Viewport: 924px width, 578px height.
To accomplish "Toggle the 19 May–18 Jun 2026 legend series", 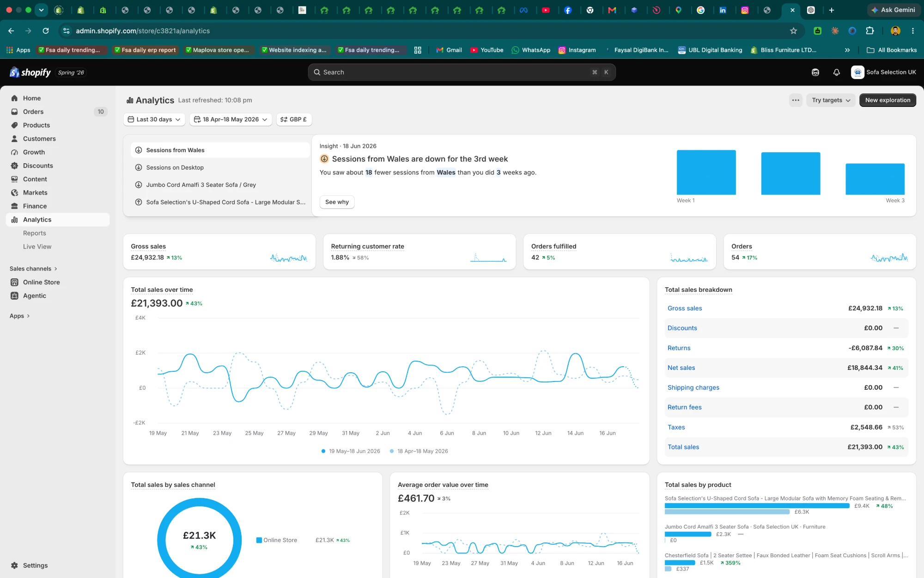I will 351,451.
